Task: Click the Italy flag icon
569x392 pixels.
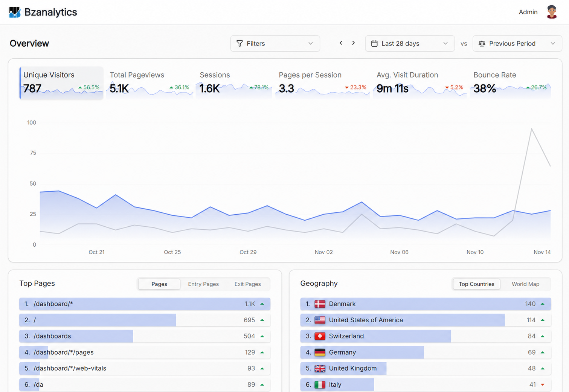Action: (x=320, y=385)
